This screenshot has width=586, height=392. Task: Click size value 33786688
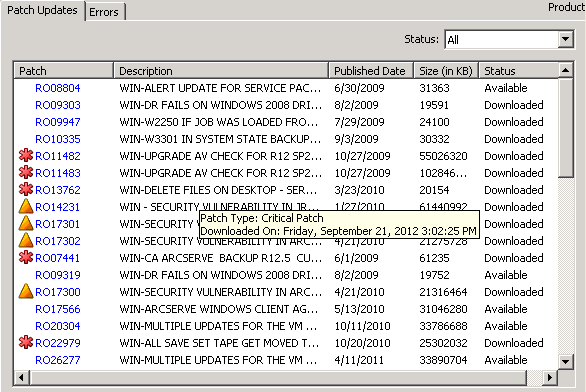pos(443,326)
